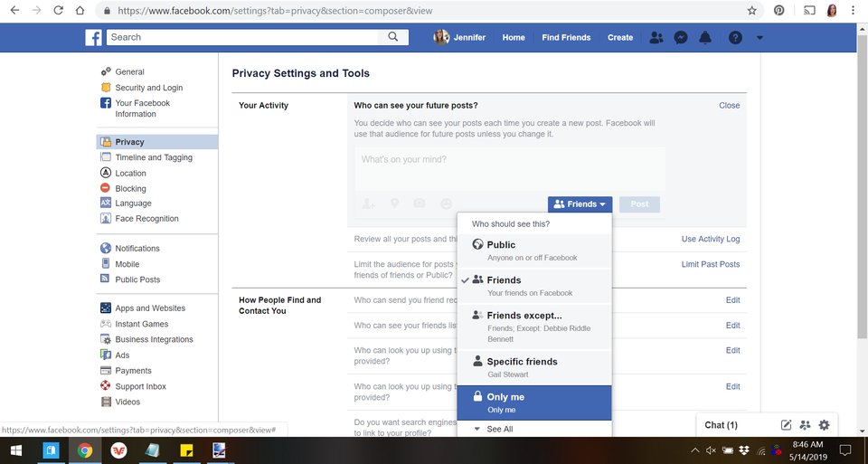Open Payments settings

click(133, 371)
